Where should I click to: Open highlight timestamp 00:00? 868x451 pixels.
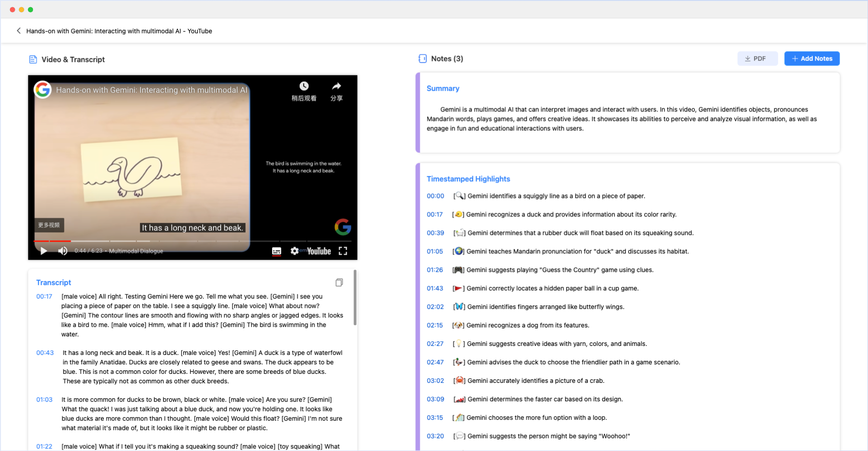436,196
